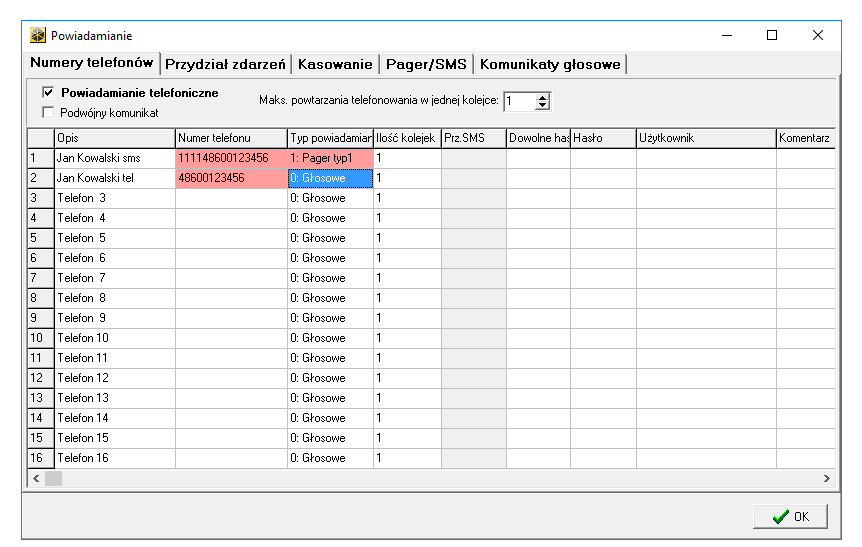Increase max call repetitions with up arrow
The height and width of the screenshot is (547, 862).
(543, 97)
